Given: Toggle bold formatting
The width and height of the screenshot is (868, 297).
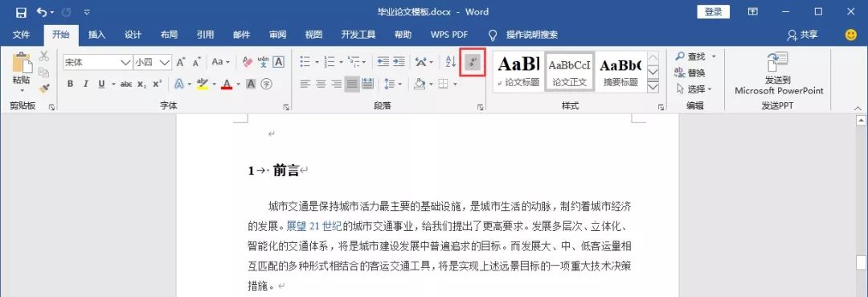Looking at the screenshot, I should (x=70, y=85).
